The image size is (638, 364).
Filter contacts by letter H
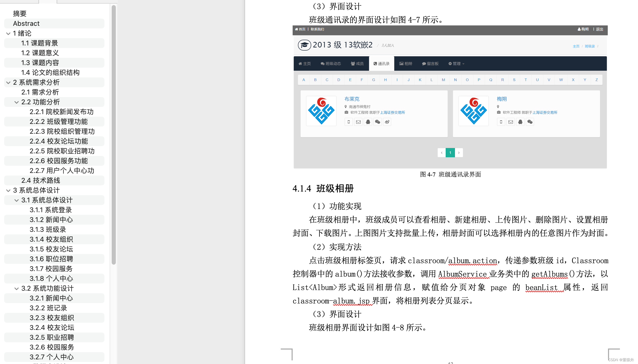pos(385,80)
